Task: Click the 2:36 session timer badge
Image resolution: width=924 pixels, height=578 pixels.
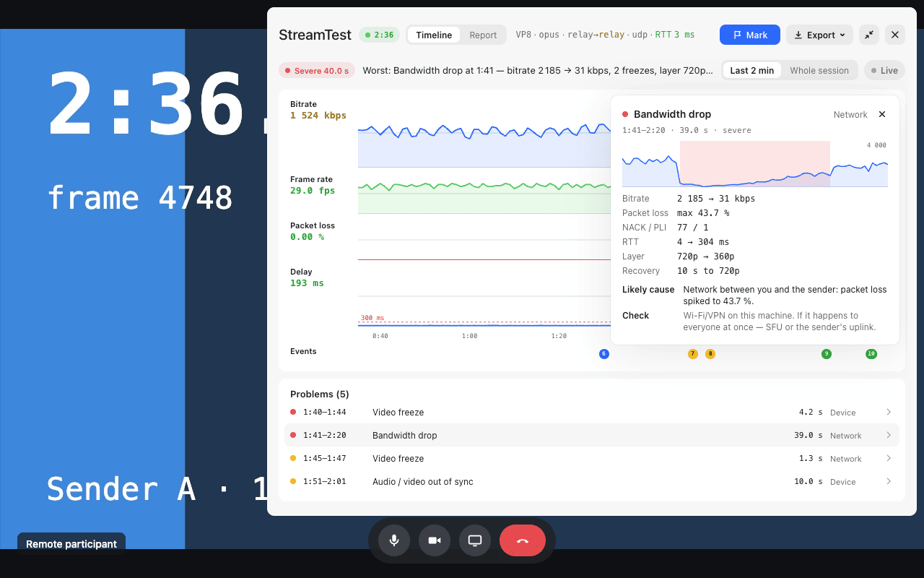Action: 380,35
